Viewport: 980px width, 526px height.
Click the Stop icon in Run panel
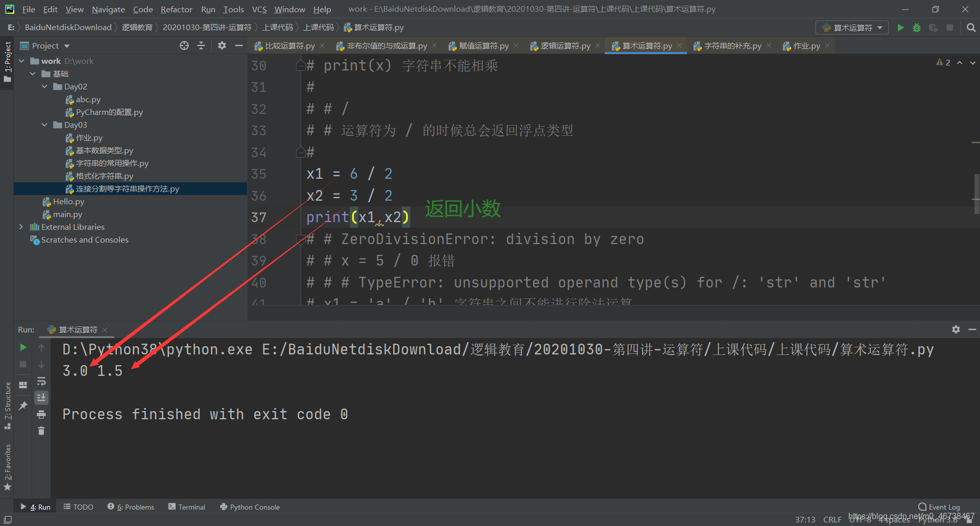tap(23, 364)
